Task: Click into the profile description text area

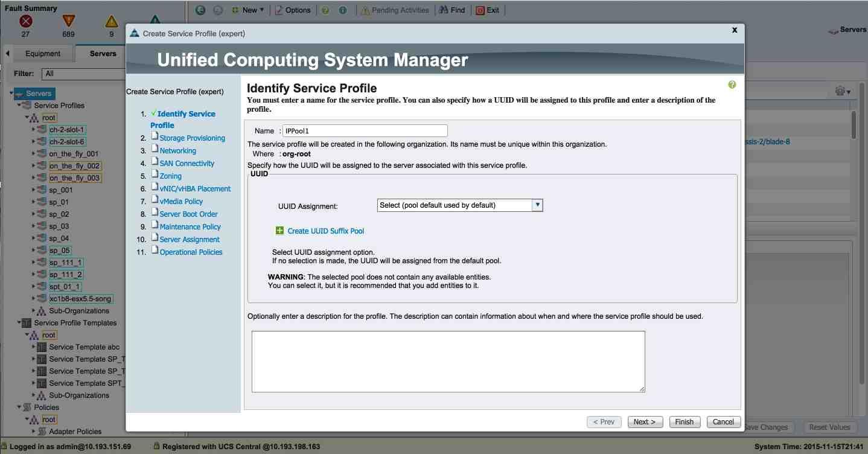Action: pyautogui.click(x=448, y=362)
